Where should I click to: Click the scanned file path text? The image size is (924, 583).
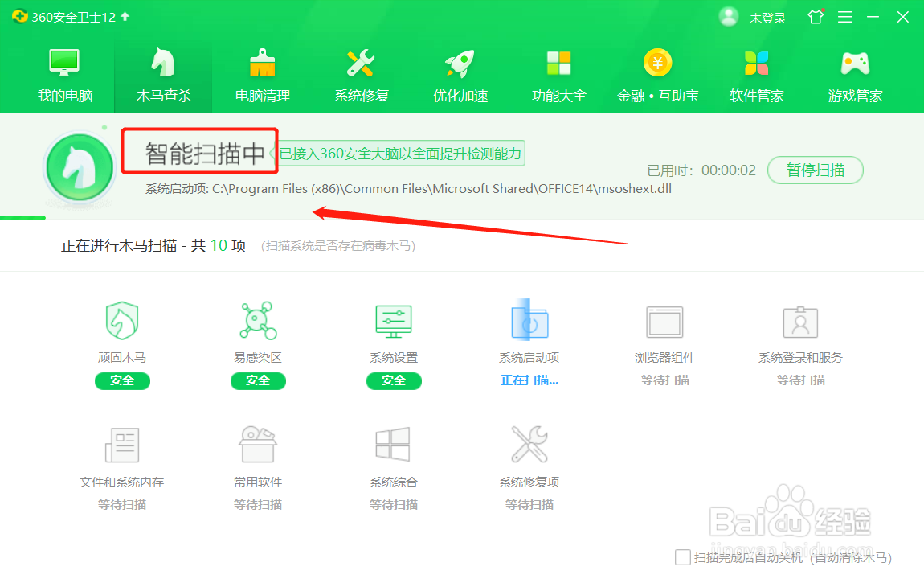point(408,189)
